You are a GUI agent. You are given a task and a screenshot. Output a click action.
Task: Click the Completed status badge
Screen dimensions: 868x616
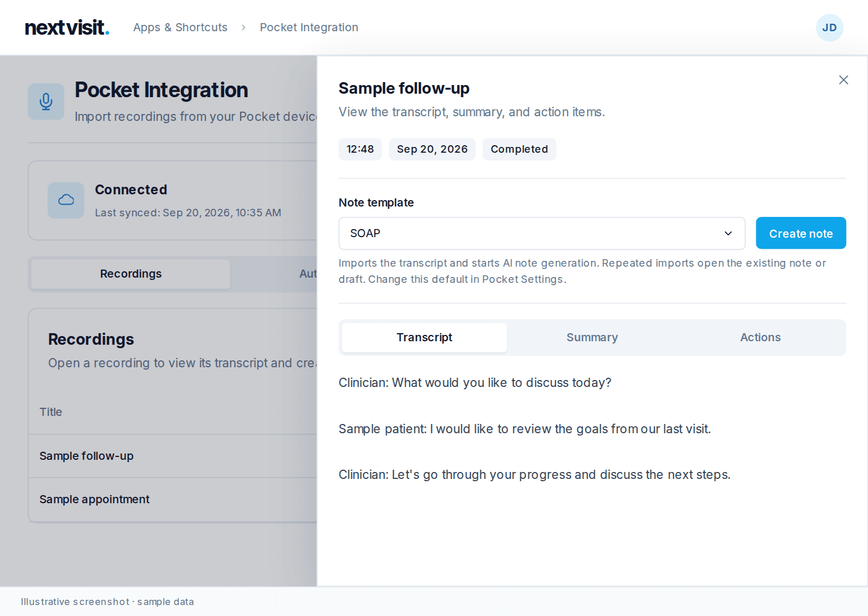click(519, 149)
